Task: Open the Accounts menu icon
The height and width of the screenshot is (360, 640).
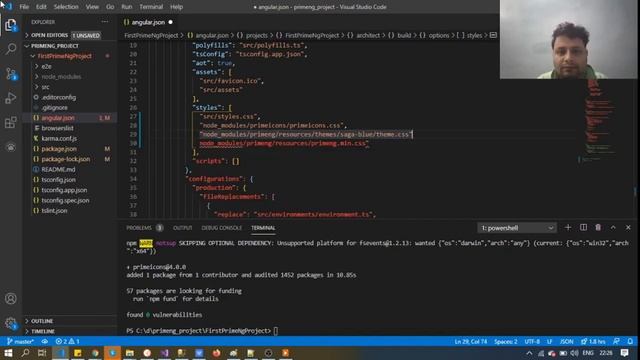Action: (11, 298)
